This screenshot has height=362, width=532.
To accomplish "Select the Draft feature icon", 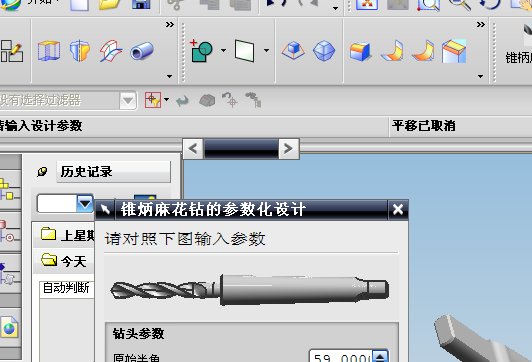I will pyautogui.click(x=293, y=51).
